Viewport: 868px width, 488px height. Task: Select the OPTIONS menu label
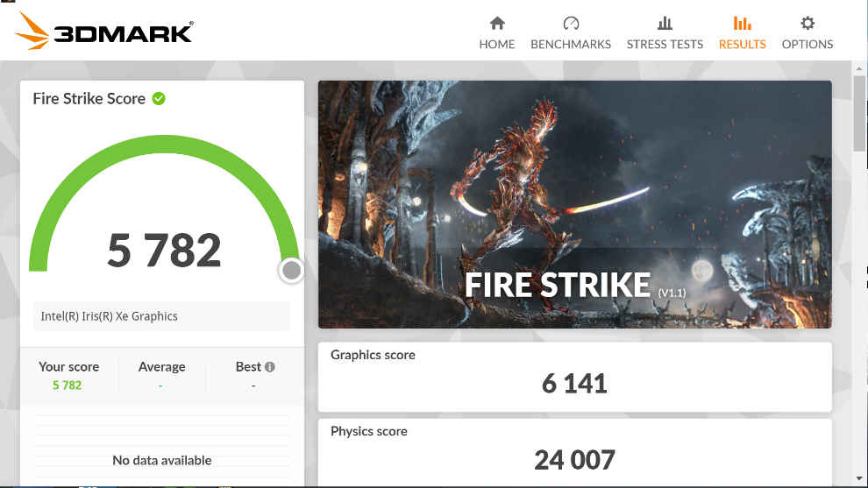tap(808, 45)
